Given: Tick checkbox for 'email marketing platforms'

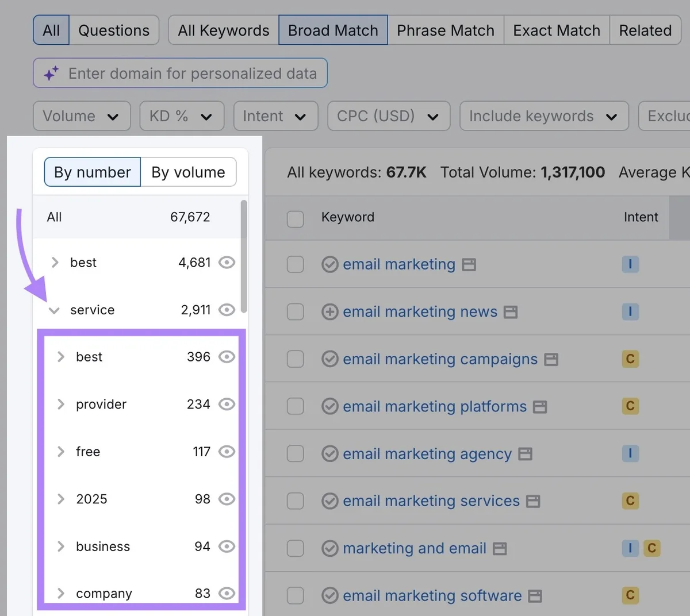Looking at the screenshot, I should pyautogui.click(x=295, y=406).
